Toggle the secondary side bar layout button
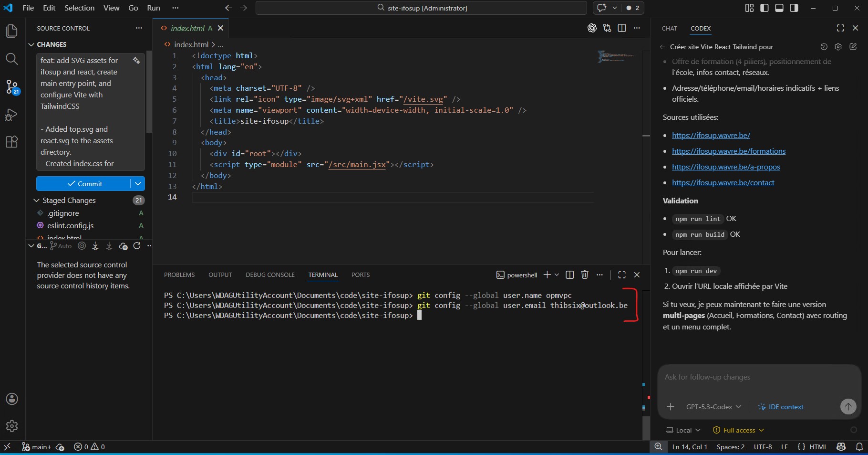The height and width of the screenshot is (455, 868). pyautogui.click(x=794, y=8)
